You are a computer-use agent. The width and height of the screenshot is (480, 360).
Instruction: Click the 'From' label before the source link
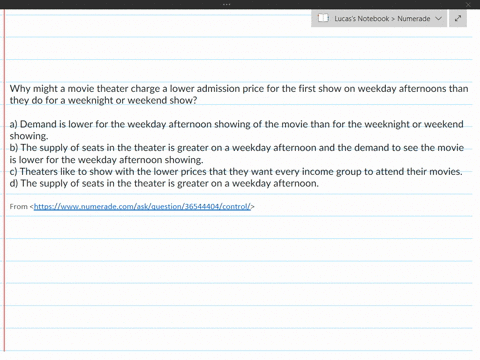click(x=19, y=207)
